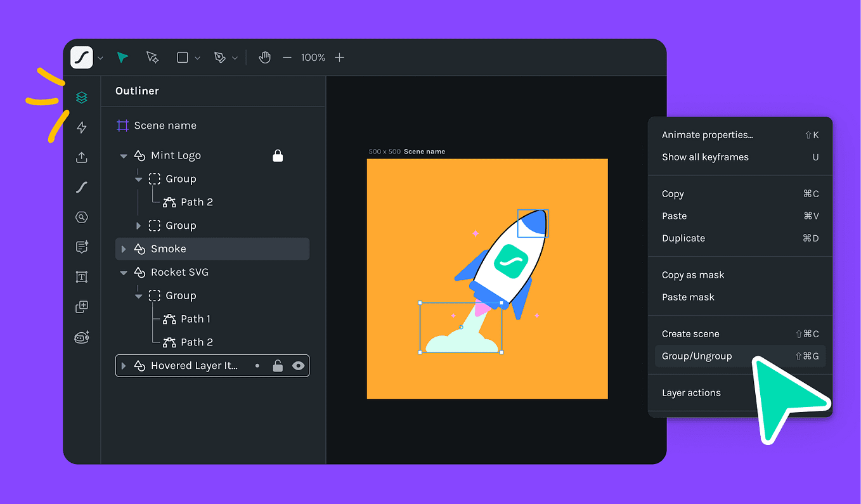Expand the Smoke layer
861x504 pixels.
(124, 249)
